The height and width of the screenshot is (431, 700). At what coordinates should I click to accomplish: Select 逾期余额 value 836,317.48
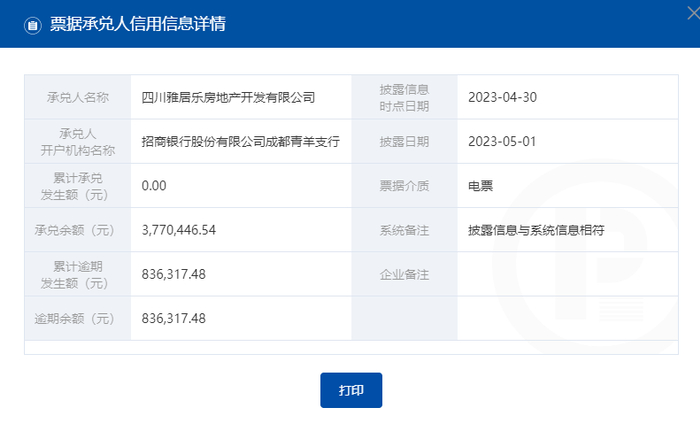(x=174, y=318)
